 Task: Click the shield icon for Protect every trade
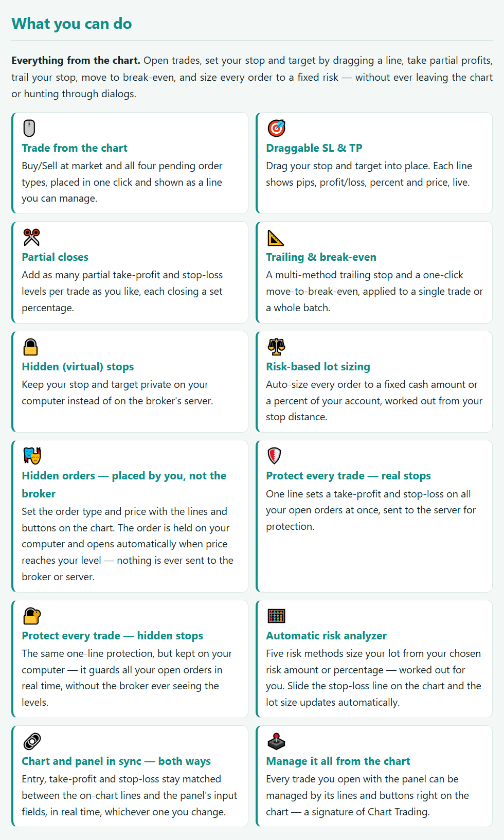point(274,456)
